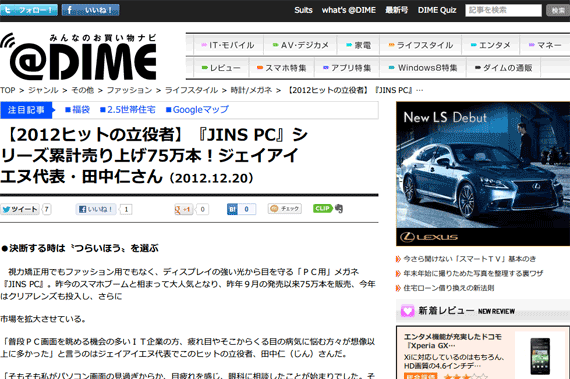This screenshot has height=379, width=570.
Task: Click the subheading 決断する時は つらいほう を選ぶ
Action: pos(80,248)
